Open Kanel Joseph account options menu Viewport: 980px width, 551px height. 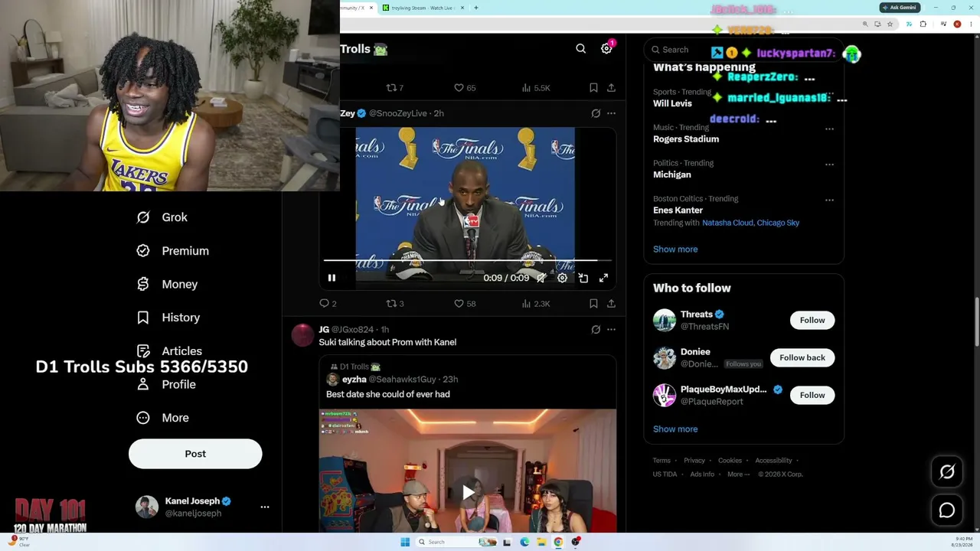pyautogui.click(x=265, y=507)
